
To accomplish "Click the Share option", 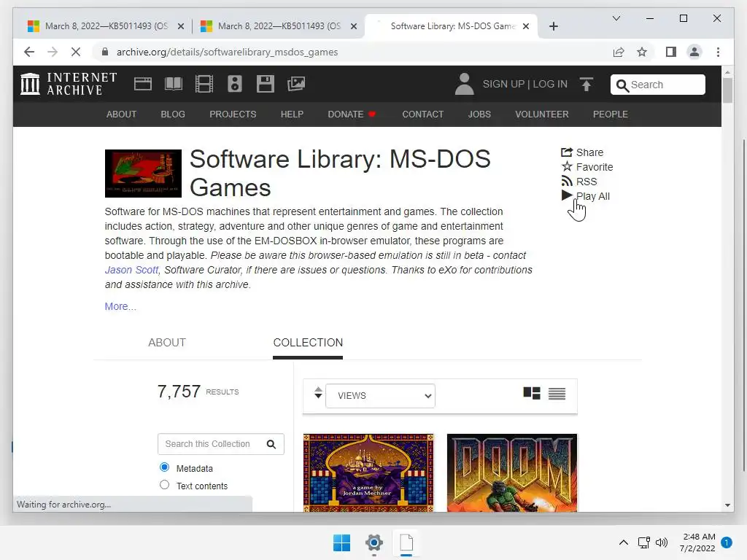I will tap(582, 152).
